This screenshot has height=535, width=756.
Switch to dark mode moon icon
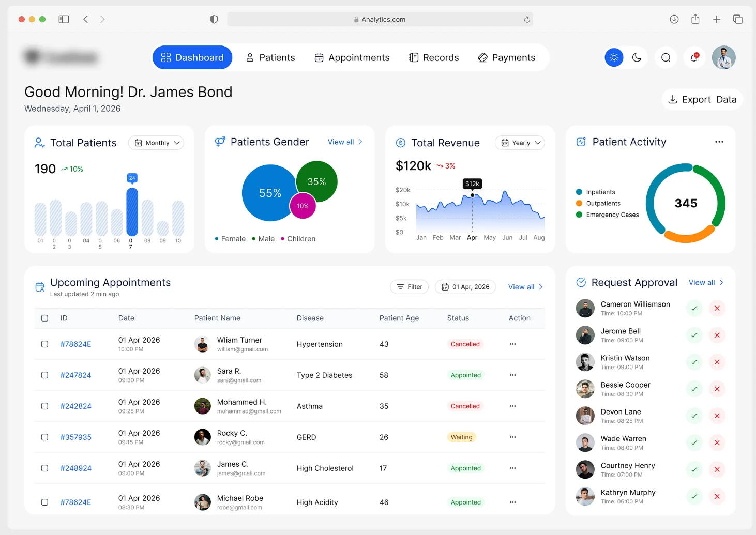click(x=637, y=57)
